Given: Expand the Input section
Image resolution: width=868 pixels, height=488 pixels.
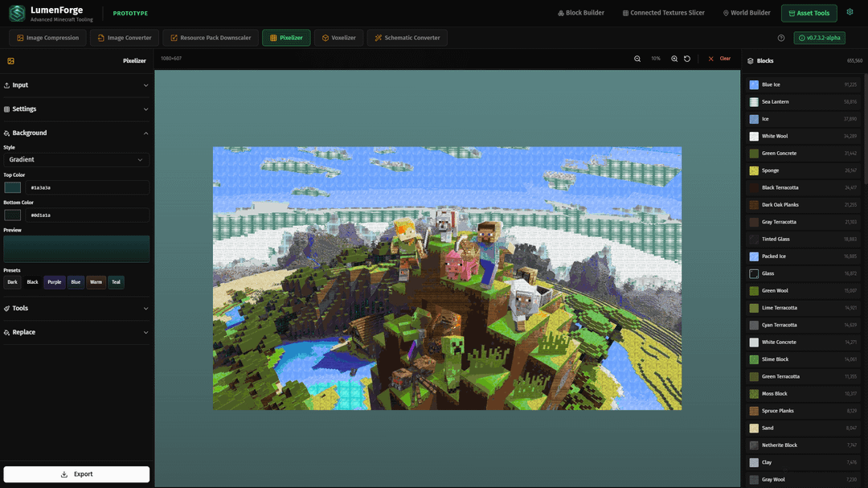Looking at the screenshot, I should click(76, 85).
